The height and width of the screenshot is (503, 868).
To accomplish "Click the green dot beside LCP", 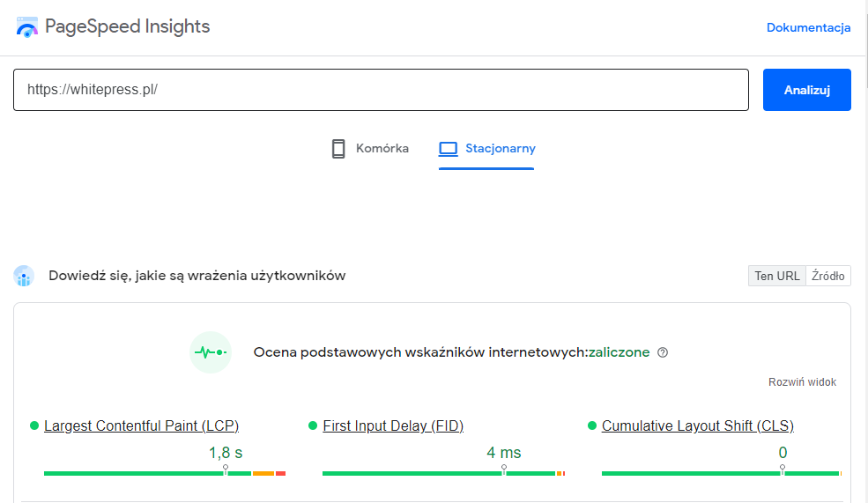I will point(34,425).
